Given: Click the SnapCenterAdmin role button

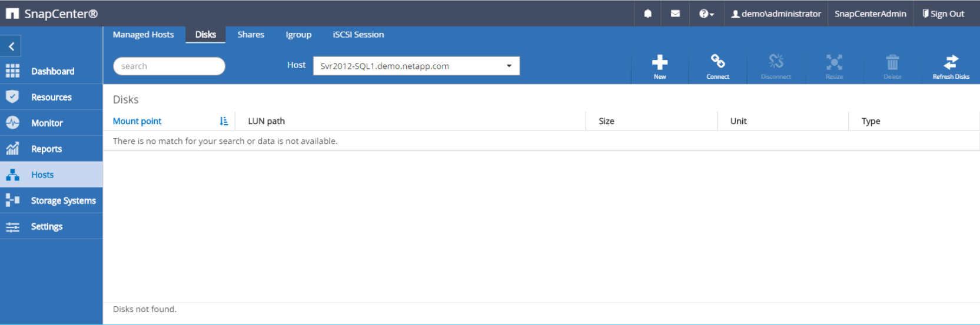Looking at the screenshot, I should pyautogui.click(x=870, y=14).
